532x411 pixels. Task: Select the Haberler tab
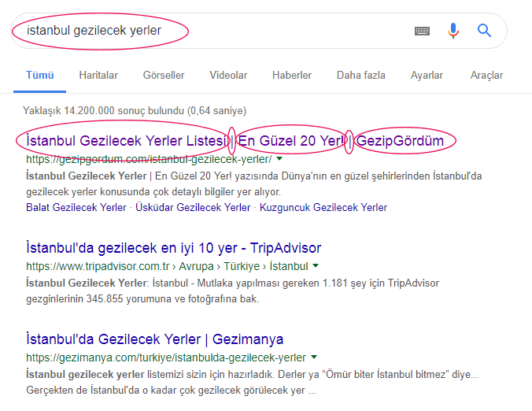(x=292, y=75)
